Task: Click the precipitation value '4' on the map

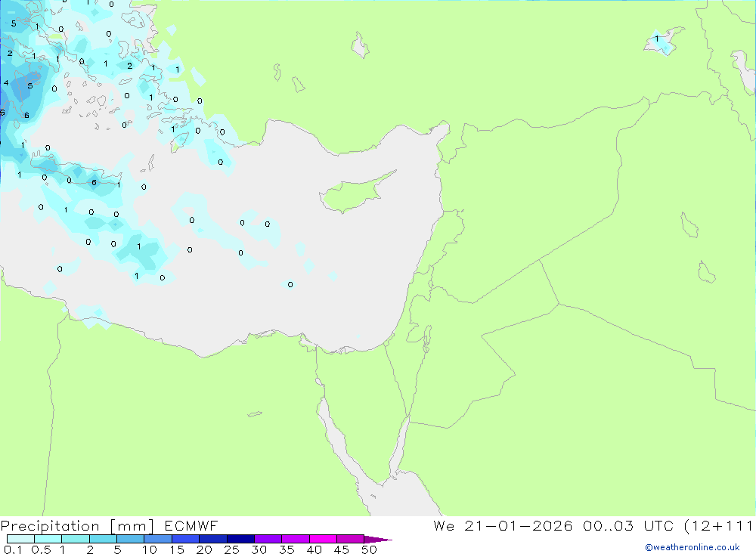Action: 6,83
